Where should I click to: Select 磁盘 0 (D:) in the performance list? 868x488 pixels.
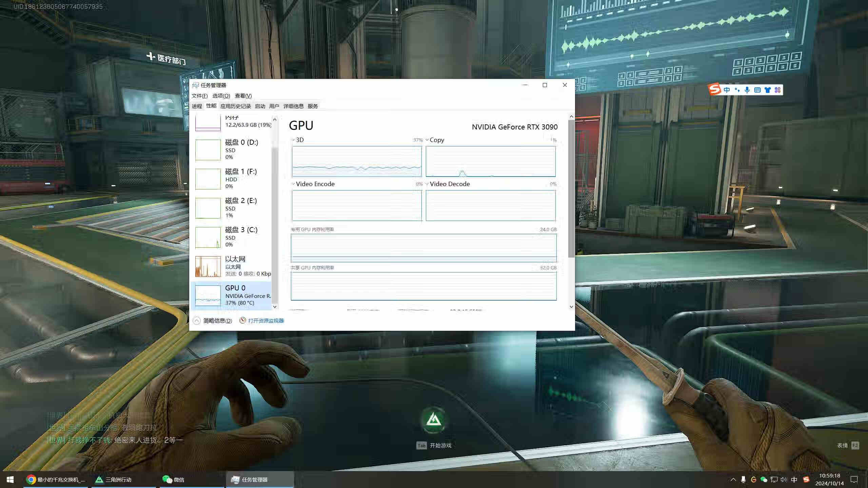click(232, 149)
